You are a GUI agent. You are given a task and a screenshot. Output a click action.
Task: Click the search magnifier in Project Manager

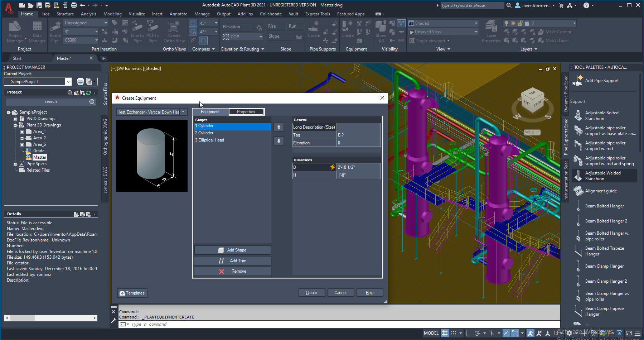[92, 102]
